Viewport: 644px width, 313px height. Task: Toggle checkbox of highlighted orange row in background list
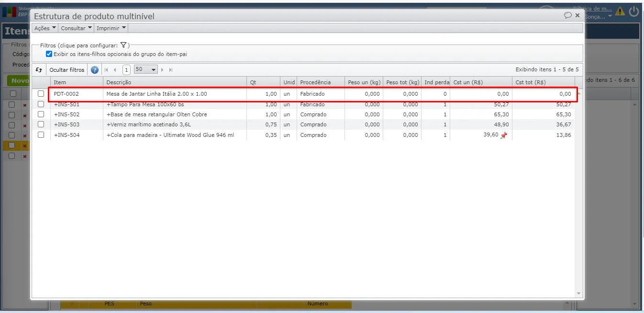[12, 145]
